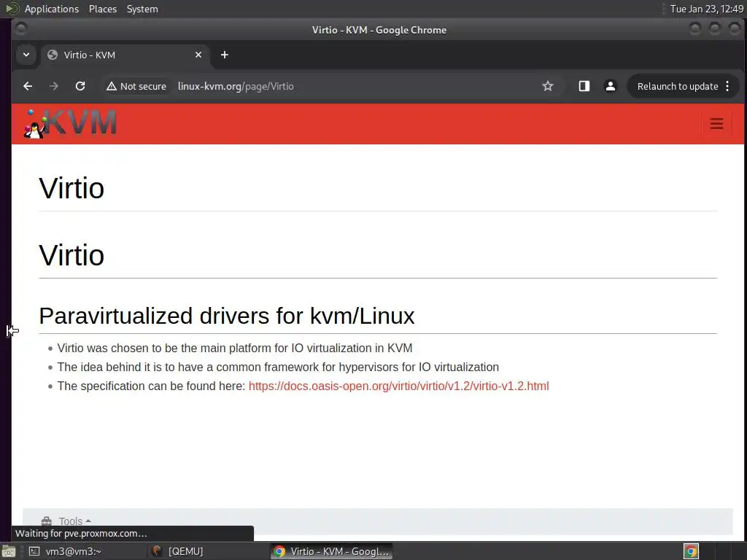Viewport: 747px width, 560px height.
Task: Go back using the browser back arrow
Action: tap(28, 86)
